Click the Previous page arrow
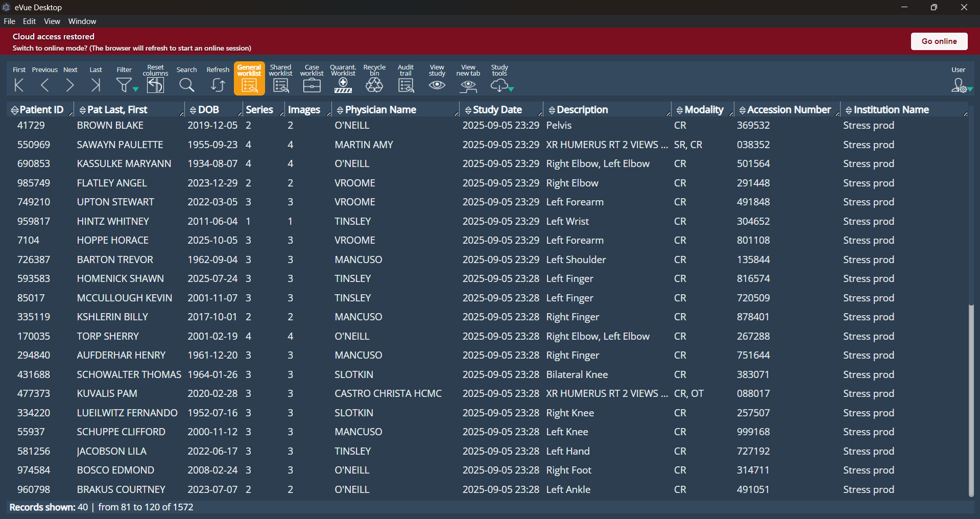The image size is (980, 519). pos(44,85)
